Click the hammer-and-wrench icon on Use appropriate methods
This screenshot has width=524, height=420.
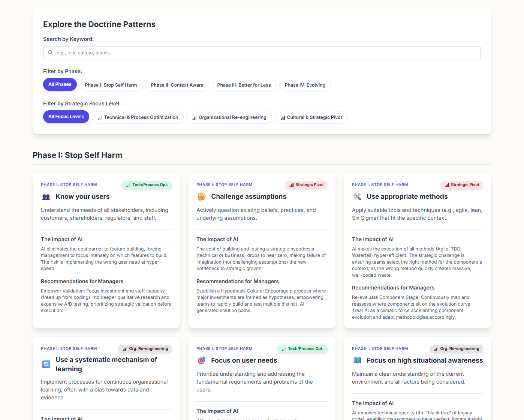[357, 196]
